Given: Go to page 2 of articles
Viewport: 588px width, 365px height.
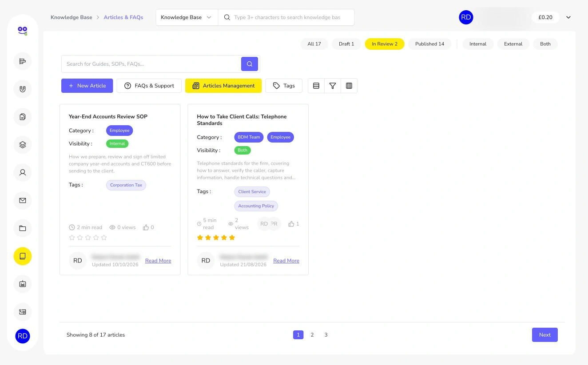Looking at the screenshot, I should 312,335.
